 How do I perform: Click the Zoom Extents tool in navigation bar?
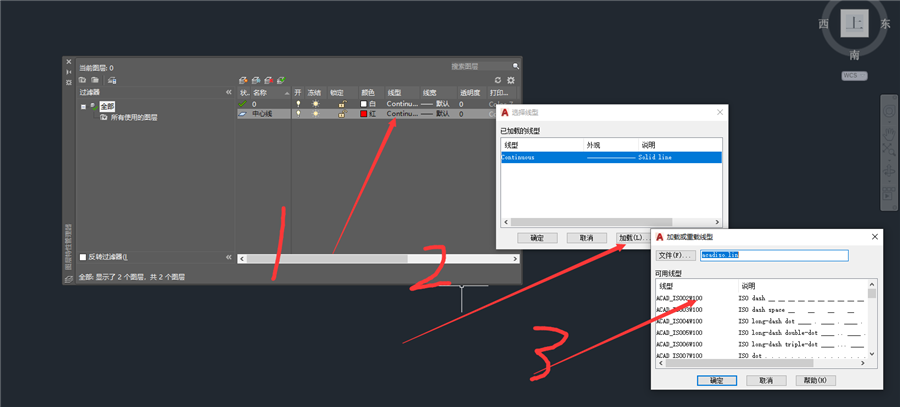(889, 150)
